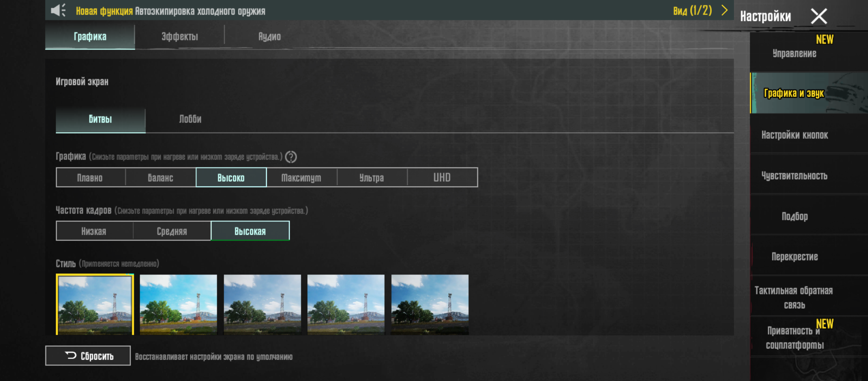Advance the view with the yellow arrow
The height and width of the screenshot is (381, 868).
coord(724,11)
